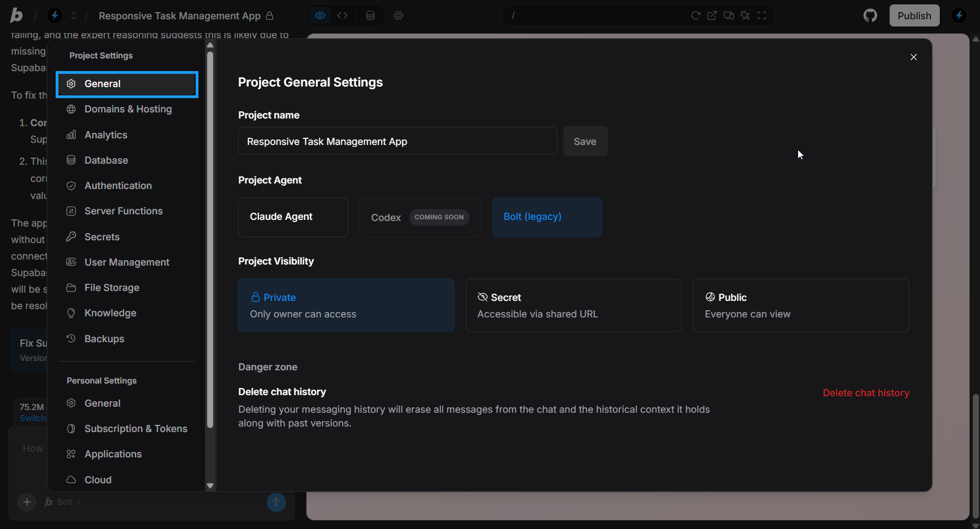The image size is (980, 529).
Task: Open the user avatar menu in top-right
Action: pos(959,15)
